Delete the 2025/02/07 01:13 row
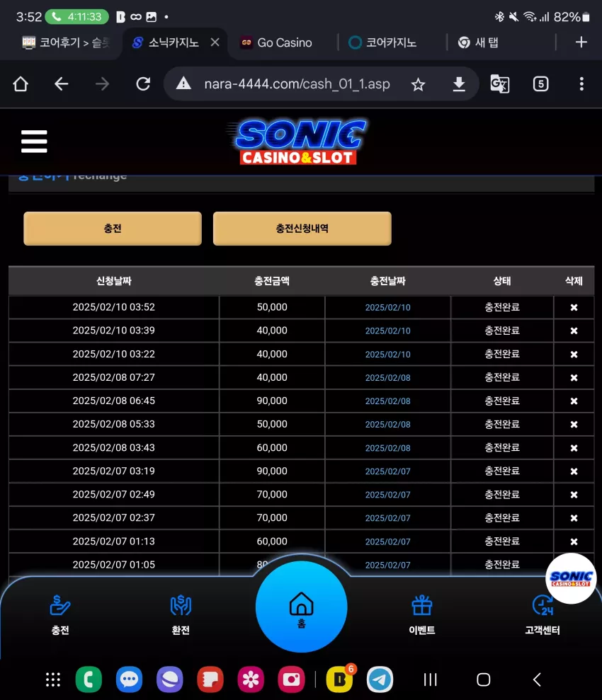 pos(574,541)
